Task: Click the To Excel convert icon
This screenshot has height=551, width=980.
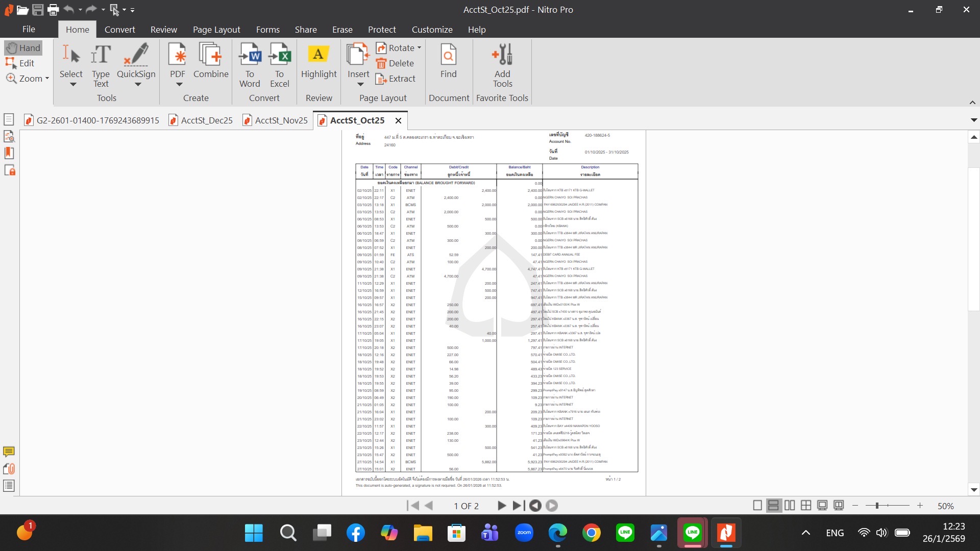Action: pos(279,55)
